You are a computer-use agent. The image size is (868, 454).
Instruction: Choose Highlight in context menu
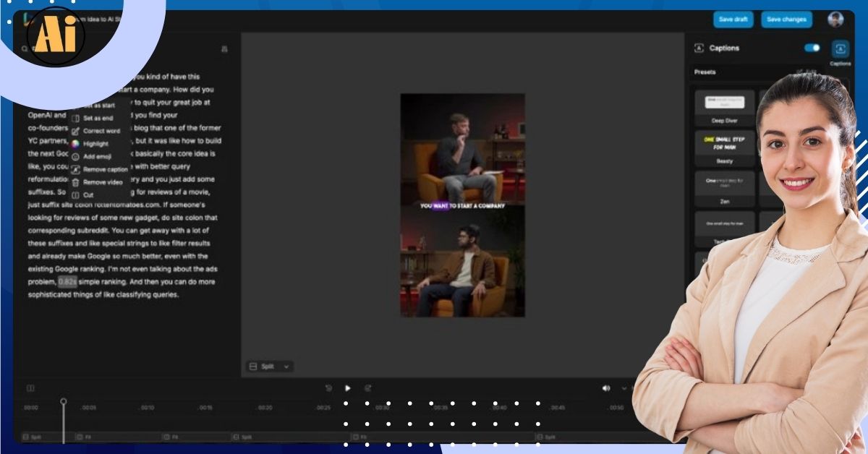95,144
